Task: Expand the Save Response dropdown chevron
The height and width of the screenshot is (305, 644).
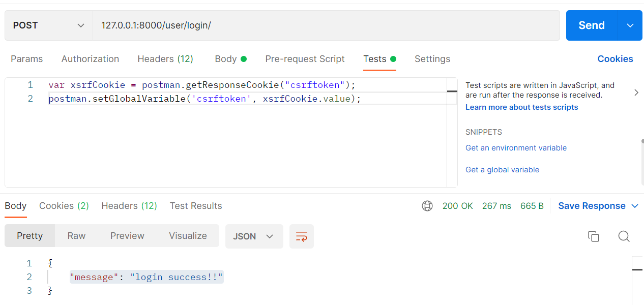Action: 635,206
